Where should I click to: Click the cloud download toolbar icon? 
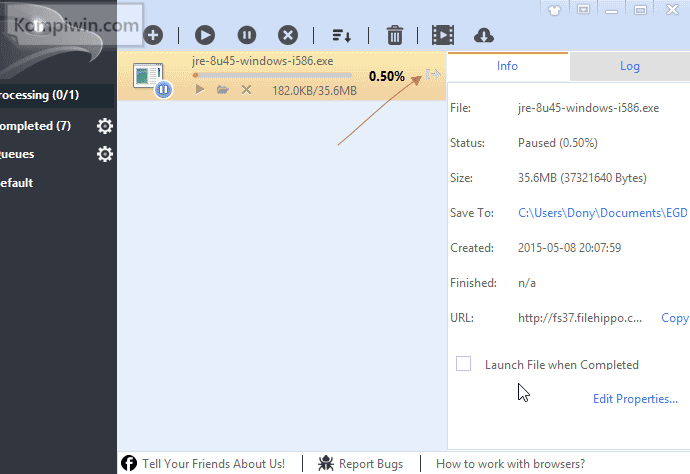(x=484, y=35)
